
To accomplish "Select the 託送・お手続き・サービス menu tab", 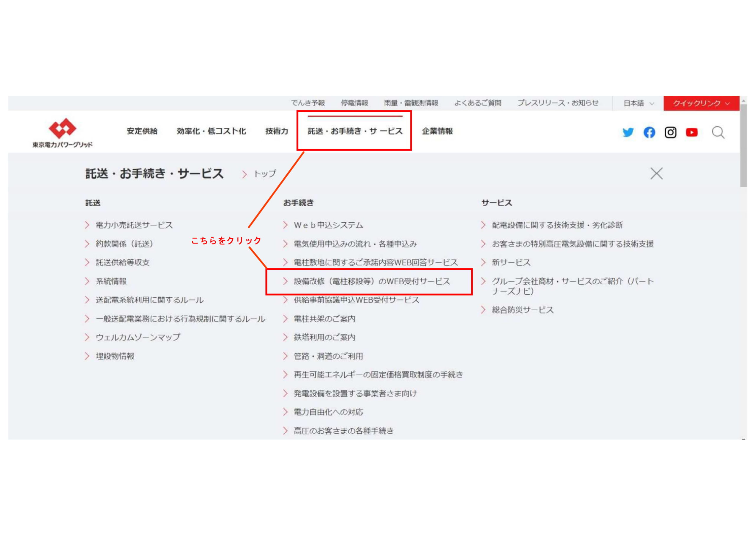I will 355,131.
